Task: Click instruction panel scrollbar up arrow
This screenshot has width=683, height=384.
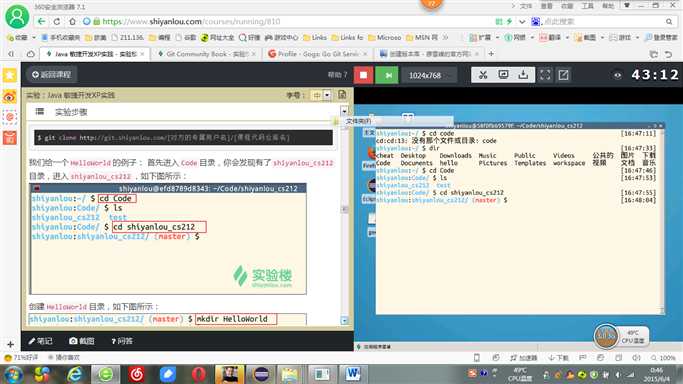Action: tap(344, 111)
